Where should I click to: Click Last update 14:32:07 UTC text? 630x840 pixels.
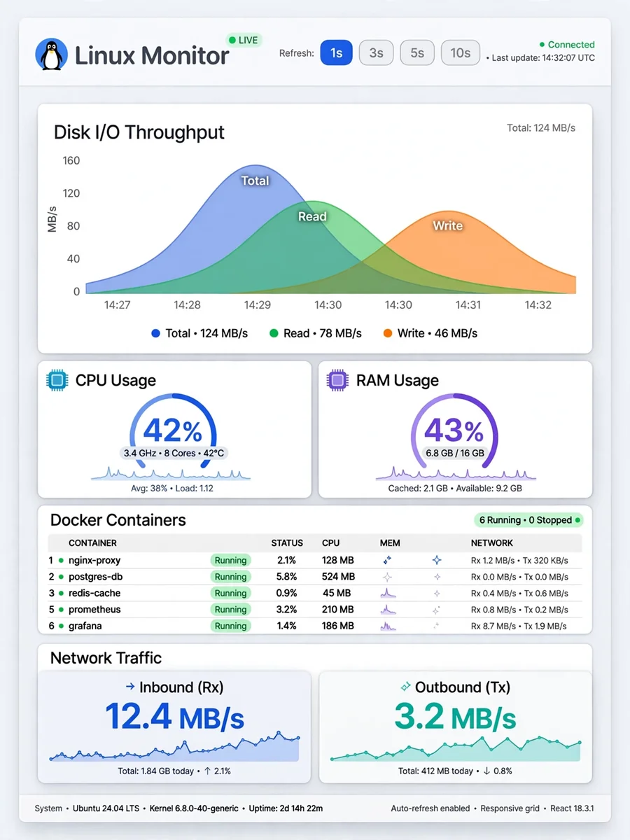[x=543, y=58]
